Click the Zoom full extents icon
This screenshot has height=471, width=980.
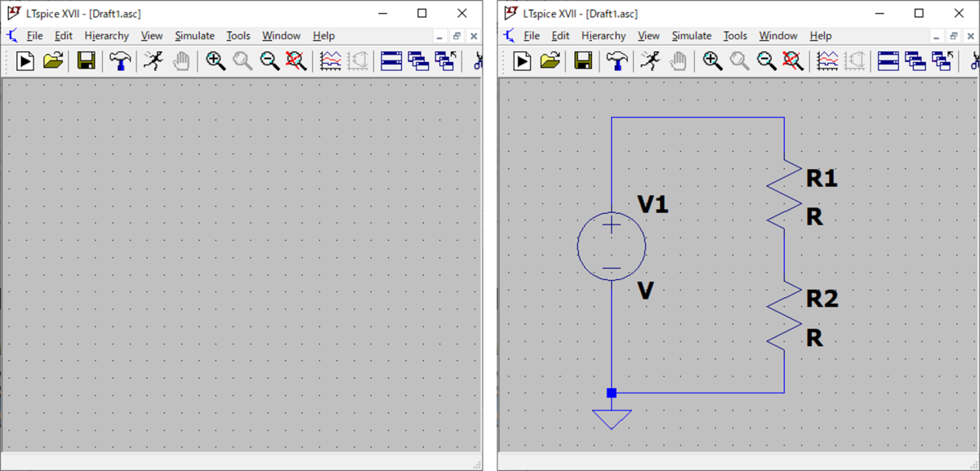(296, 61)
